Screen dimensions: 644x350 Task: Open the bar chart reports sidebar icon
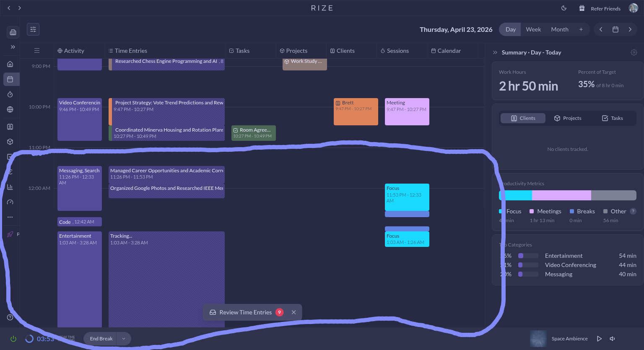[10, 187]
